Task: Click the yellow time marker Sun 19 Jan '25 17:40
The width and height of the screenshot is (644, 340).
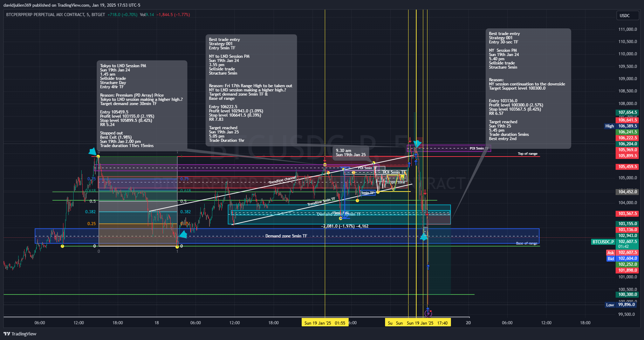Action: (x=427, y=322)
